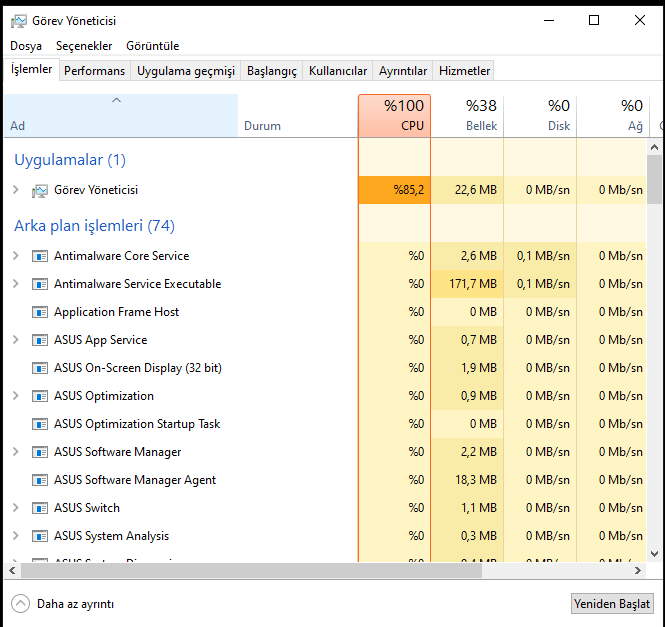This screenshot has height=627, width=665.
Task: Expand the ASUS Switch process group
Action: (x=16, y=507)
